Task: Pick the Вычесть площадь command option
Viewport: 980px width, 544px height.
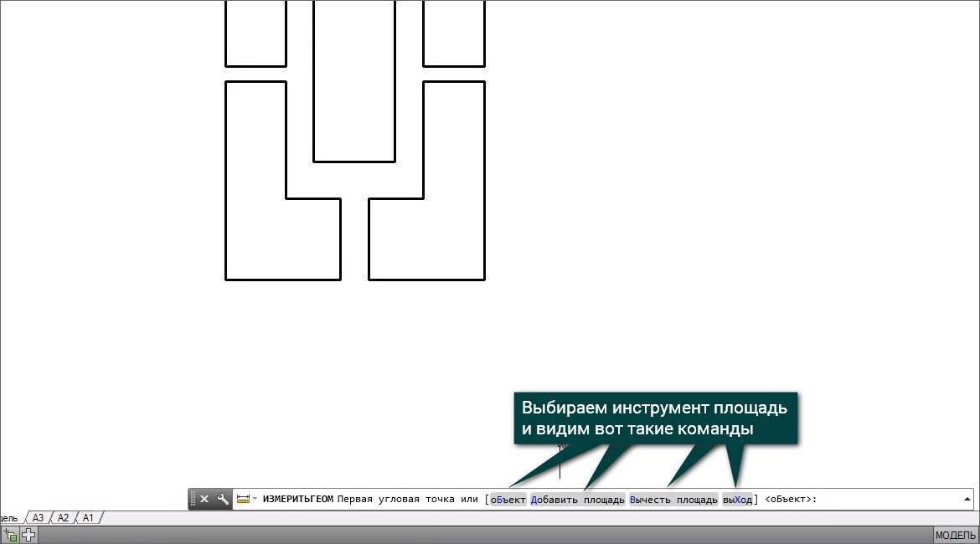Action: click(x=673, y=500)
